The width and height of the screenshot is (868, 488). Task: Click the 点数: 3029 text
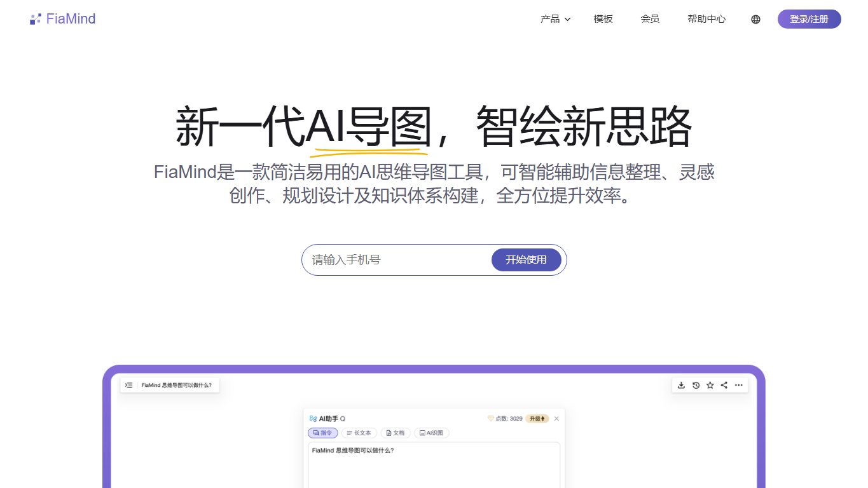click(x=509, y=419)
